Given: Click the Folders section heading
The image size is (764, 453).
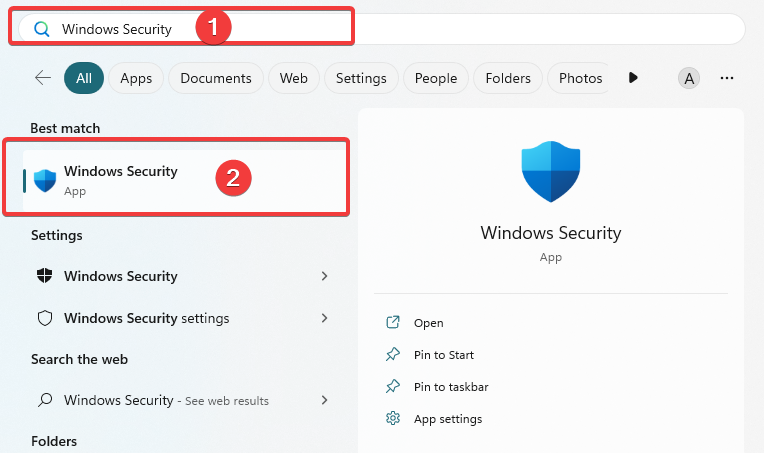Looking at the screenshot, I should click(x=54, y=441).
